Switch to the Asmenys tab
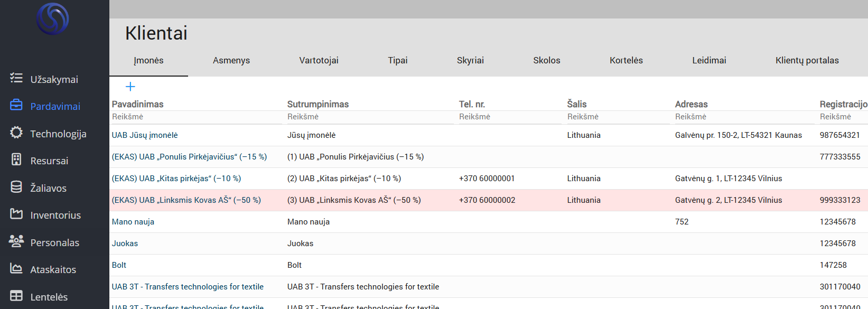 (231, 60)
